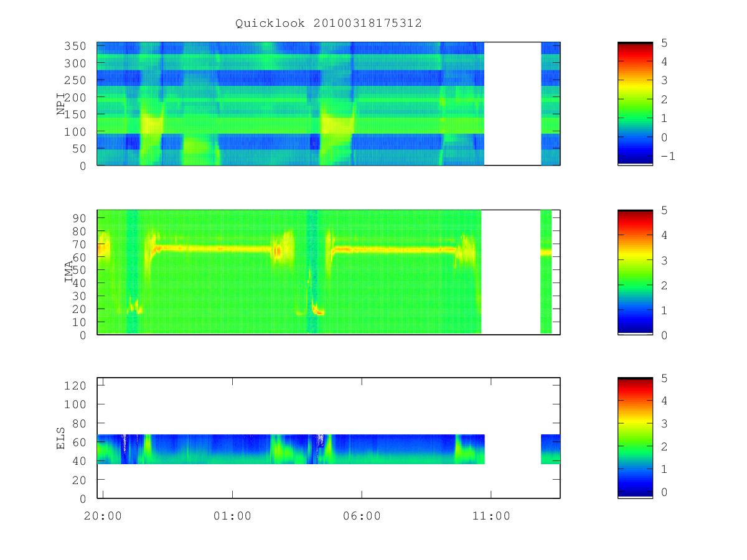Screen dimensions: 747x560
Task: Click the 06:00 time tick label
Action: click(362, 516)
